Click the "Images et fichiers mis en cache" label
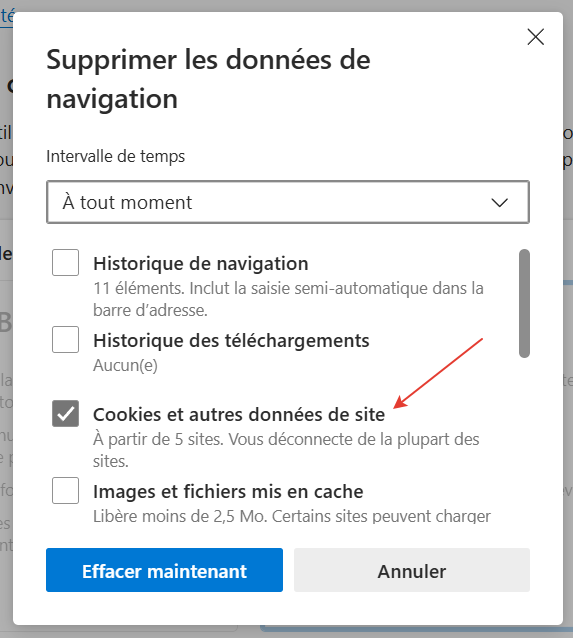This screenshot has height=638, width=573. point(228,492)
